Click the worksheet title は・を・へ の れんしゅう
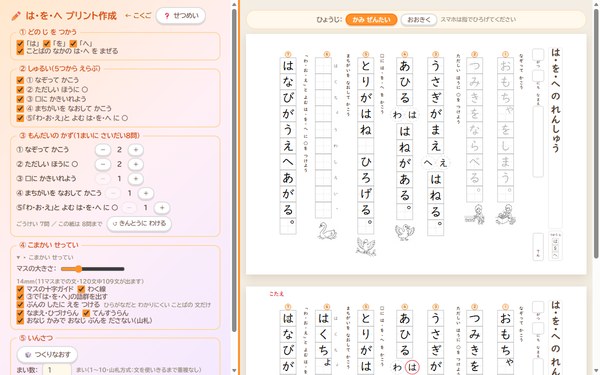The width and height of the screenshot is (600, 375). coord(556,100)
